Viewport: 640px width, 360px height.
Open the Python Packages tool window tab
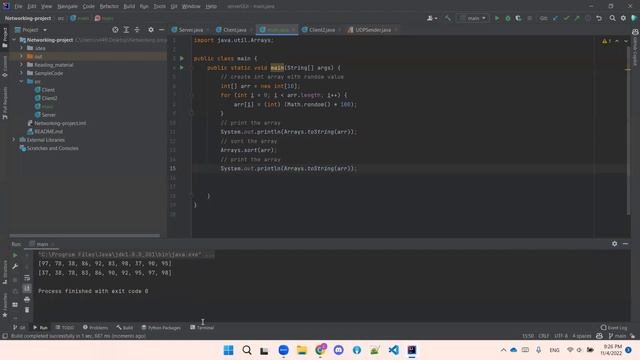161,327
